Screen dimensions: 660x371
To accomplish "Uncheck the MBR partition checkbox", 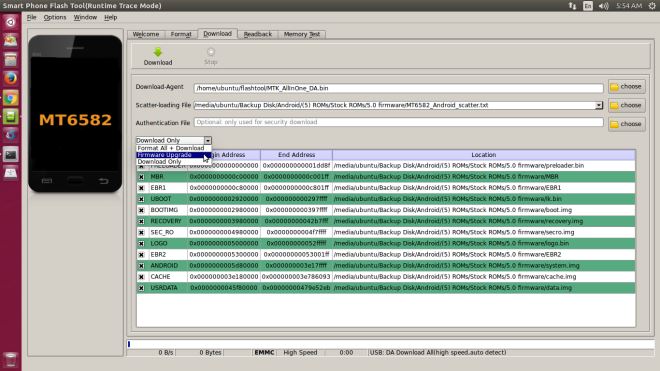I will (141, 177).
